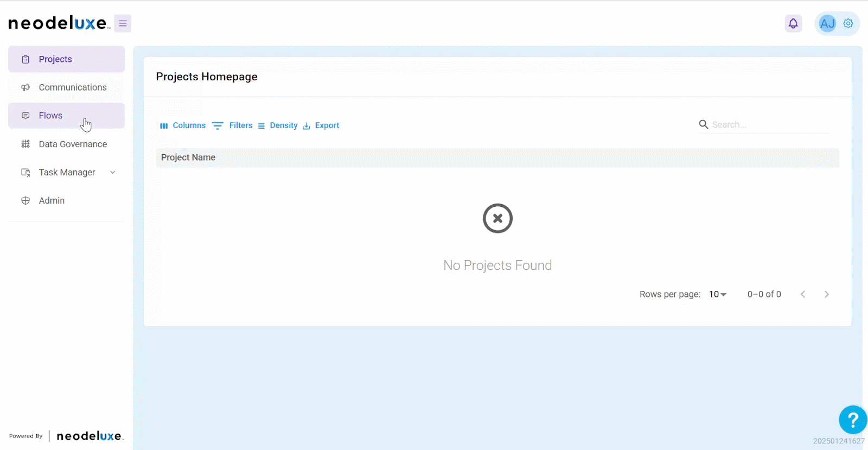Open the blue help question mark

tap(852, 420)
